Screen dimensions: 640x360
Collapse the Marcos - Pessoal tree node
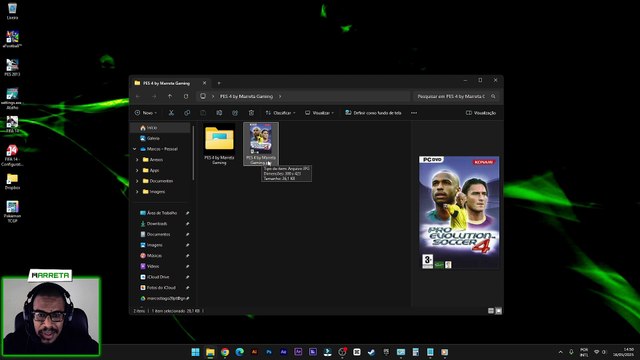[x=135, y=149]
